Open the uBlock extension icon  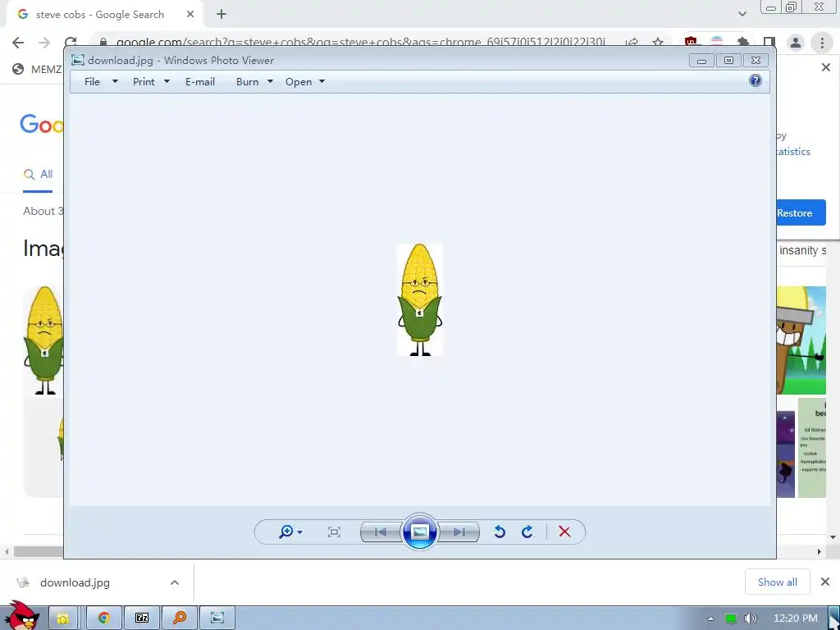point(691,43)
